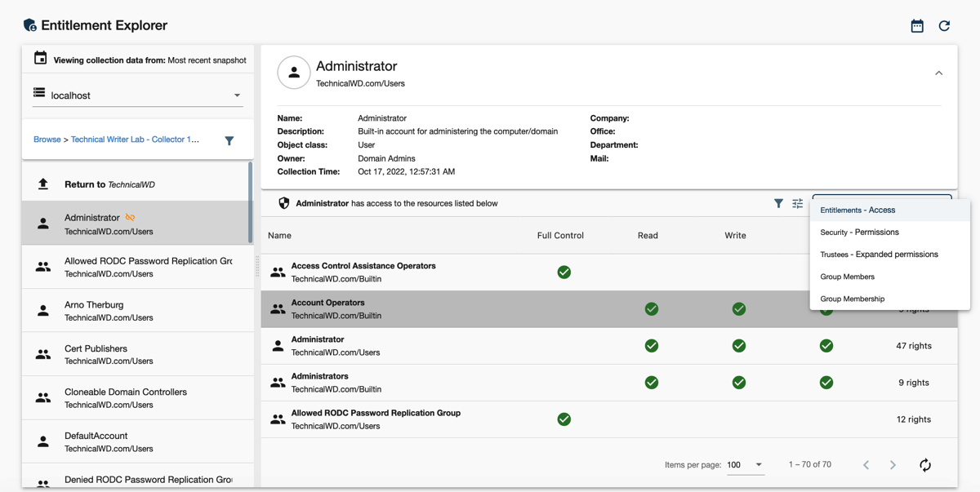Click the filter icon beside Browse breadcrumb
The height and width of the screenshot is (492, 980).
click(x=229, y=140)
